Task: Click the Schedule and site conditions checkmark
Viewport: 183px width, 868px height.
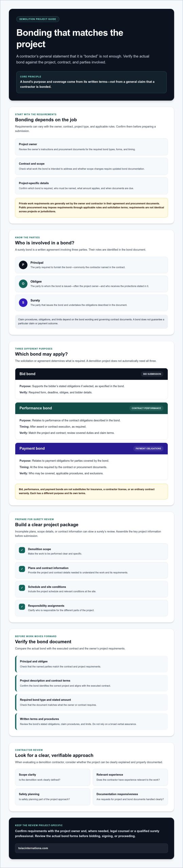Action: pyautogui.click(x=22, y=588)
